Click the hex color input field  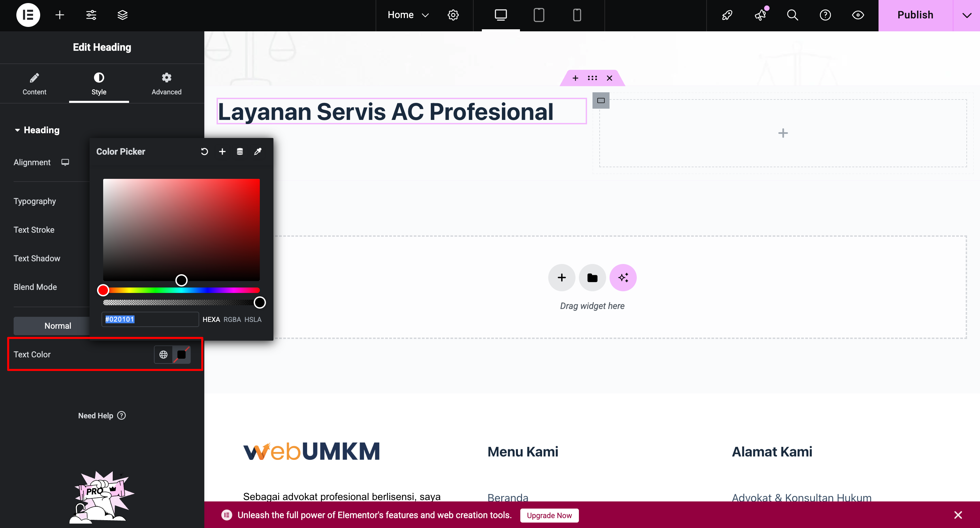click(150, 319)
